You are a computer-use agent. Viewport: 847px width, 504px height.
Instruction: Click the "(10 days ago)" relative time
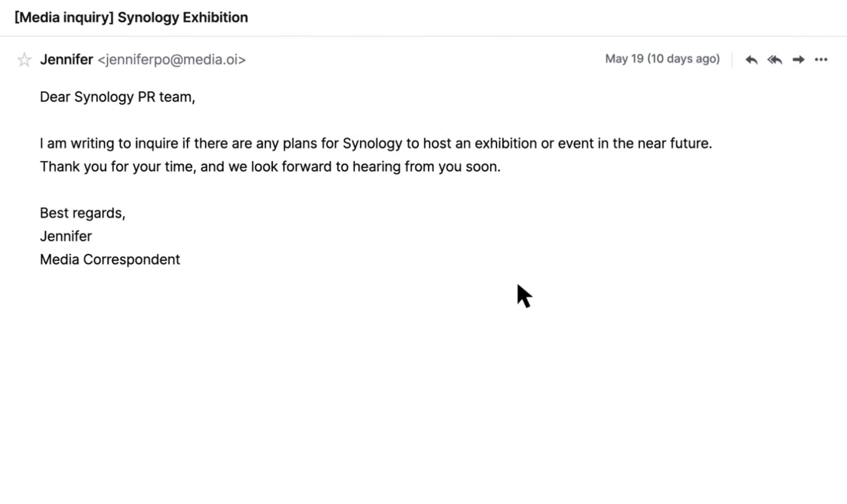click(683, 59)
